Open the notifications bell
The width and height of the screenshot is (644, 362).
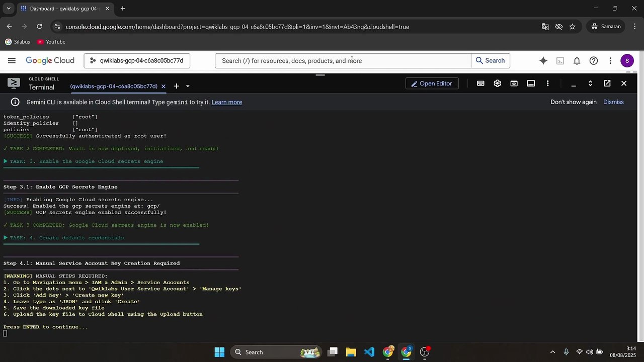pyautogui.click(x=577, y=61)
